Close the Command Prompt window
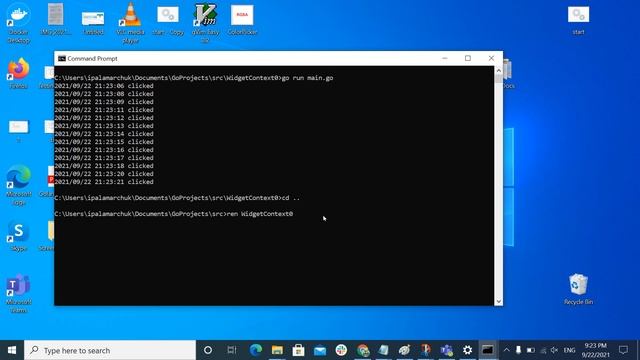Screen dimensions: 640x360 tap(491, 58)
